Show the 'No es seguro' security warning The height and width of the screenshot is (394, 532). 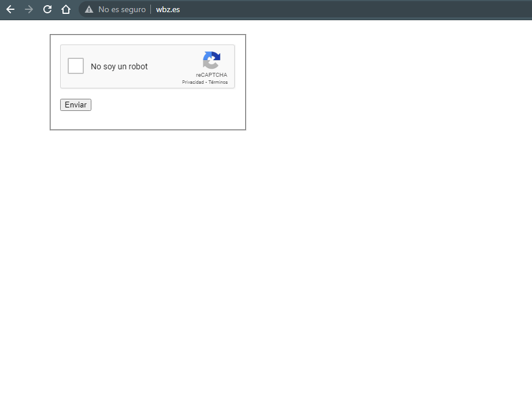point(115,9)
